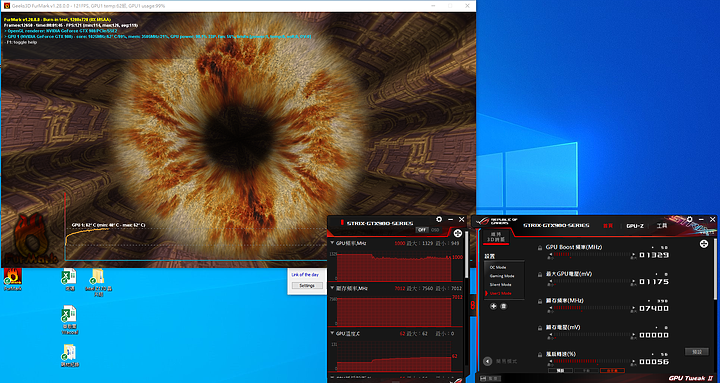Image resolution: width=720 pixels, height=383 pixels.
Task: Adjust the GPU Boost frequency slider
Action: point(592,254)
